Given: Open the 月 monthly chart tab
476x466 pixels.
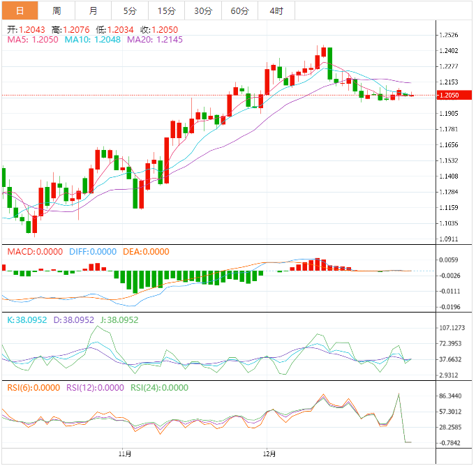Looking at the screenshot, I should tap(93, 10).
